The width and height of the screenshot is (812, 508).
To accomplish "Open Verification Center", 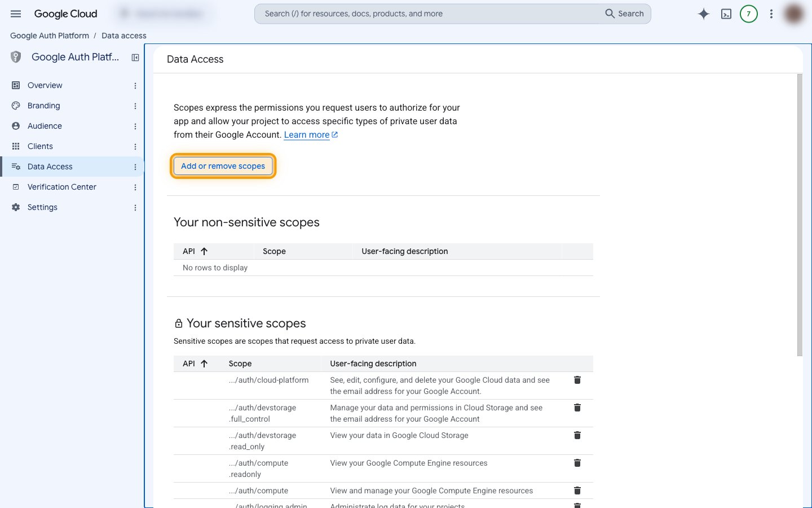I will click(x=62, y=187).
